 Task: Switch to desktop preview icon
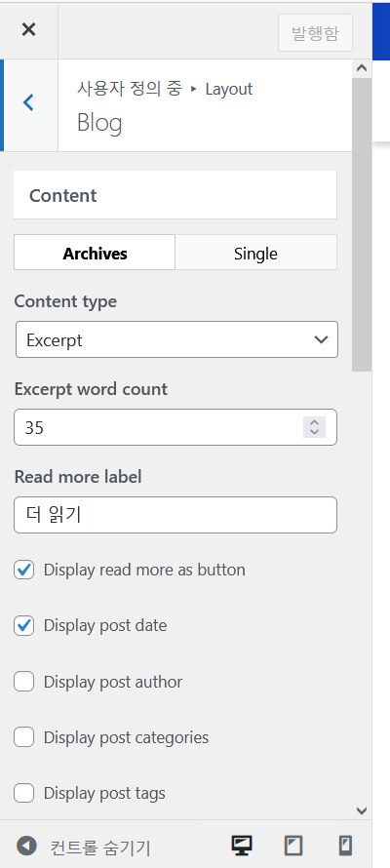241,846
